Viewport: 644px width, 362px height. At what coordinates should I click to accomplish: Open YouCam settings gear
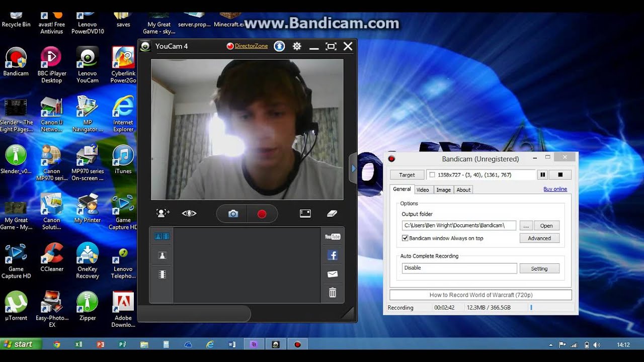[297, 46]
